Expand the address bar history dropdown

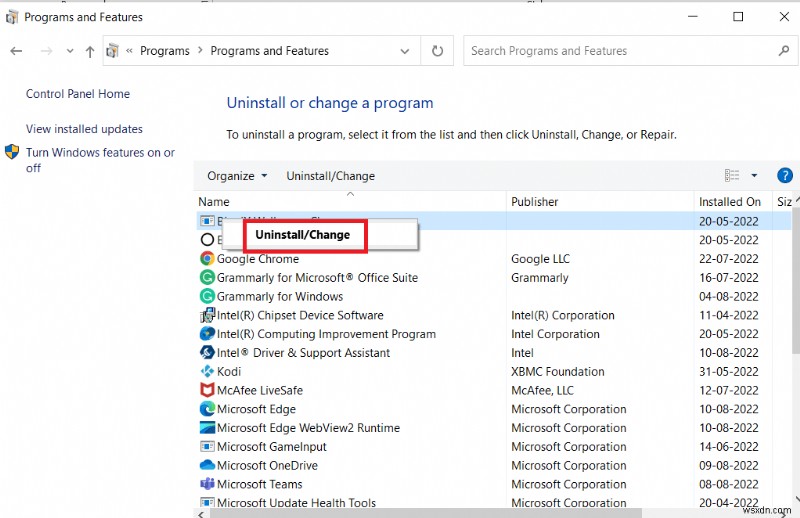(404, 51)
